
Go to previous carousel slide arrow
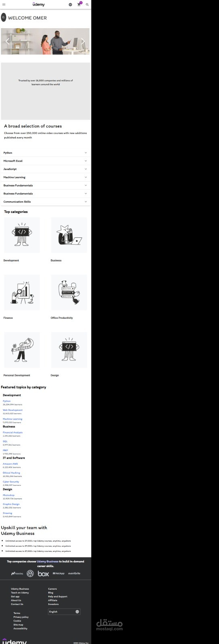[7, 41]
